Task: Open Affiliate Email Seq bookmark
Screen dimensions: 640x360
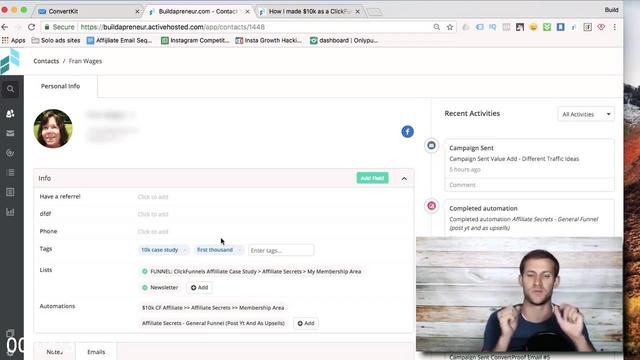Action: point(119,40)
